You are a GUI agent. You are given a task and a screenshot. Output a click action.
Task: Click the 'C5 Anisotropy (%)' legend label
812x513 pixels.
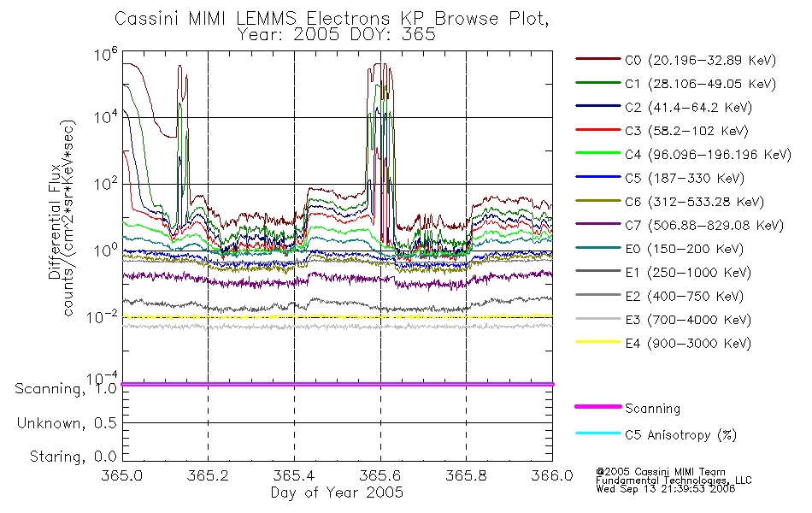(x=681, y=435)
